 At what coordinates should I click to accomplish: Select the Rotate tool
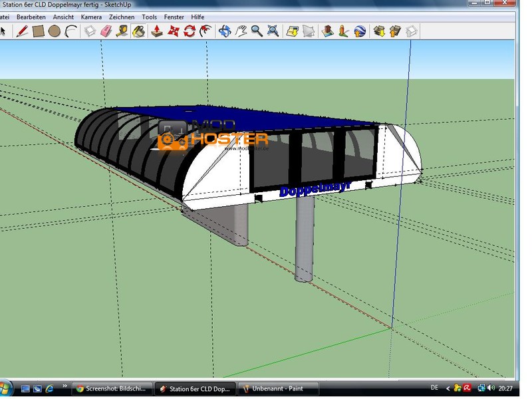click(190, 31)
